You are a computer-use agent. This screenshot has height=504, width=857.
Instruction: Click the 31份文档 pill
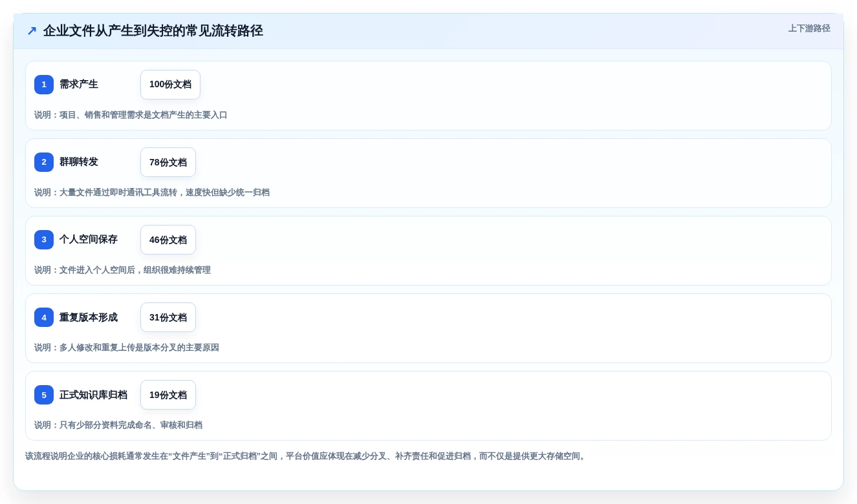(x=168, y=317)
